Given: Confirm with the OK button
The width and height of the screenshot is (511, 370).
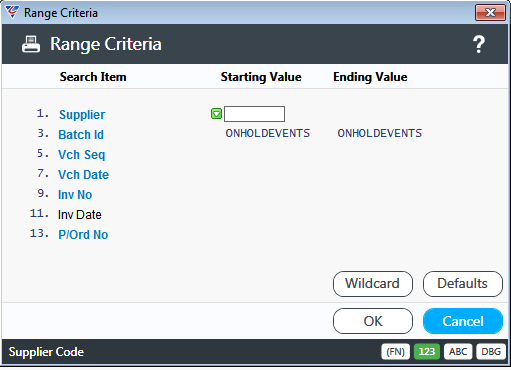Looking at the screenshot, I should pyautogui.click(x=373, y=321).
